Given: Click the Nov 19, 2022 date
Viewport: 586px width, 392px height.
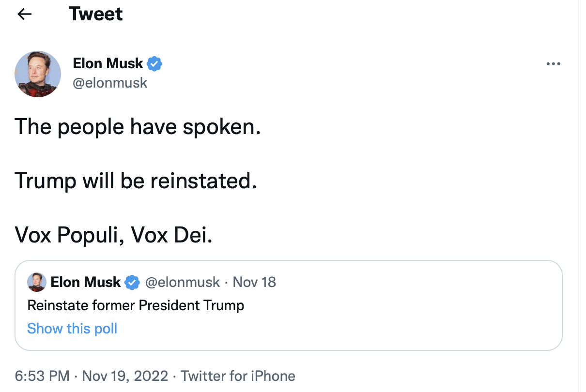Looking at the screenshot, I should coord(125,376).
